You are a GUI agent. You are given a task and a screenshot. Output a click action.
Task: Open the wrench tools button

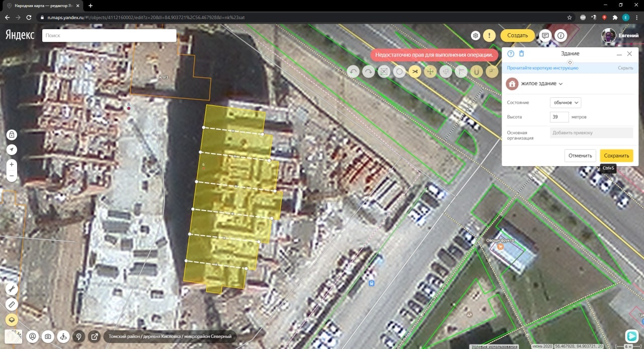[x=12, y=289]
